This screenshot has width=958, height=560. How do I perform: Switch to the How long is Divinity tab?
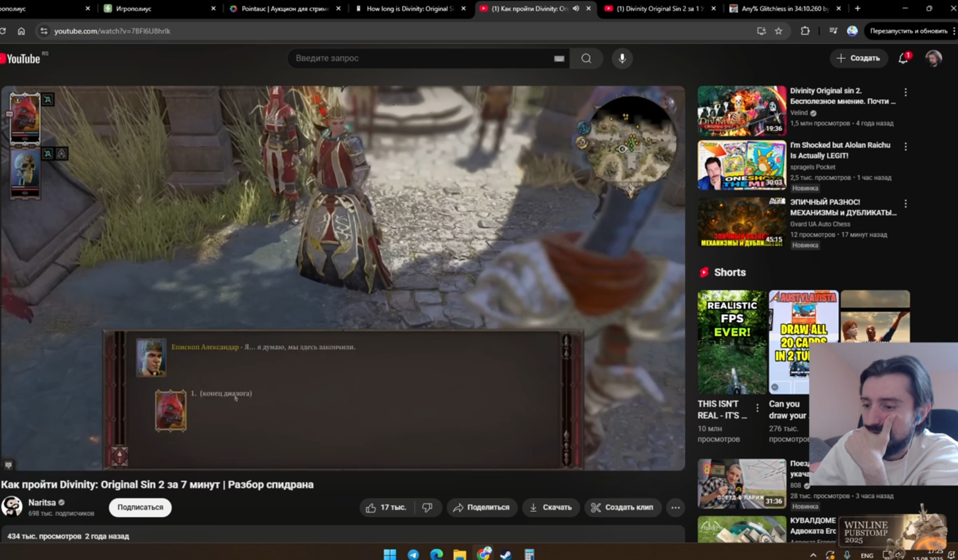click(x=410, y=8)
